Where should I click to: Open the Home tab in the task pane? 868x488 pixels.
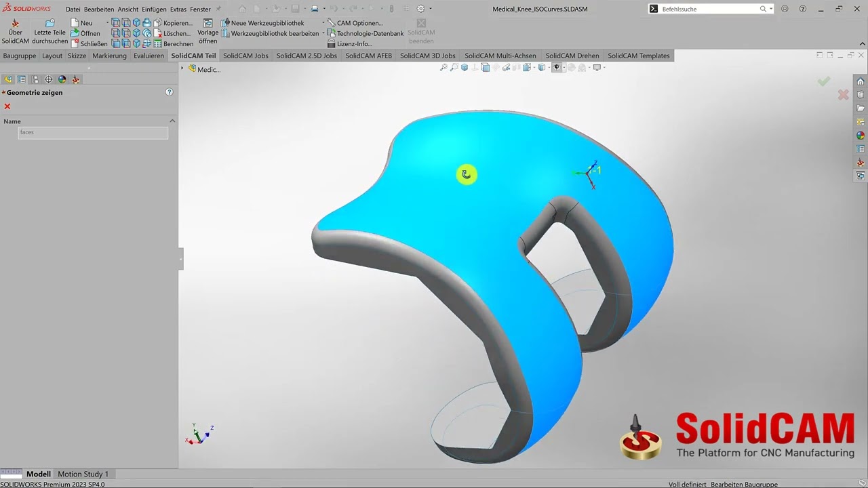pos(861,81)
